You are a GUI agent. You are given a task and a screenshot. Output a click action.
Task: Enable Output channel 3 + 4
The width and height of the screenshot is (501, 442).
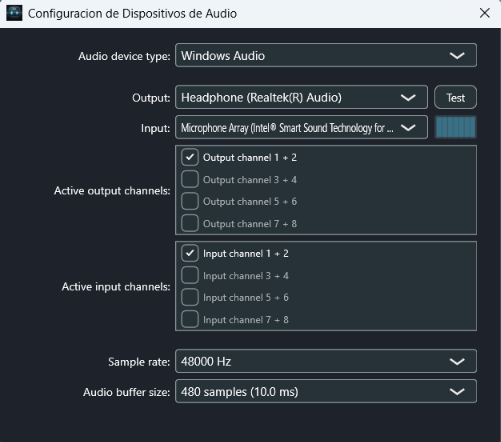click(190, 179)
